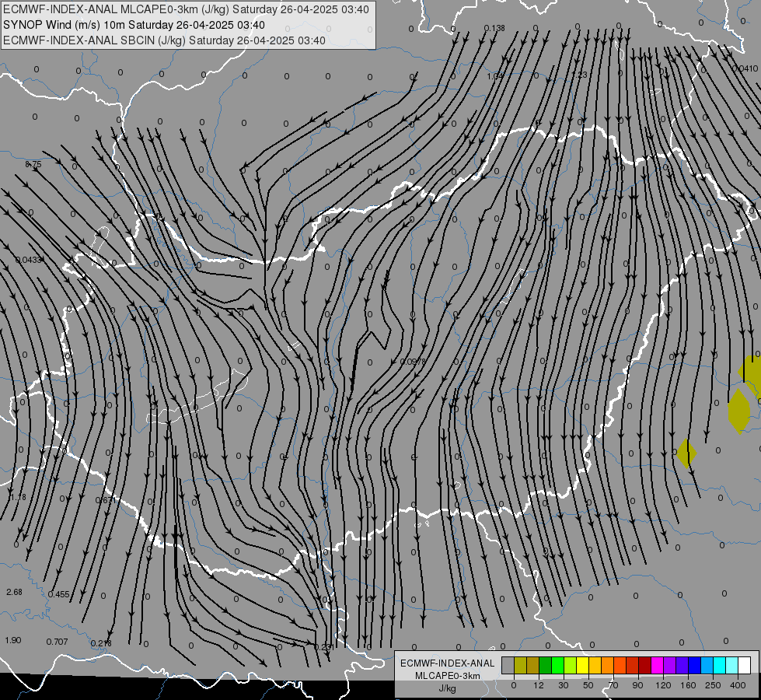Select the magenta legend swatch
761x700 pixels.
[658, 665]
